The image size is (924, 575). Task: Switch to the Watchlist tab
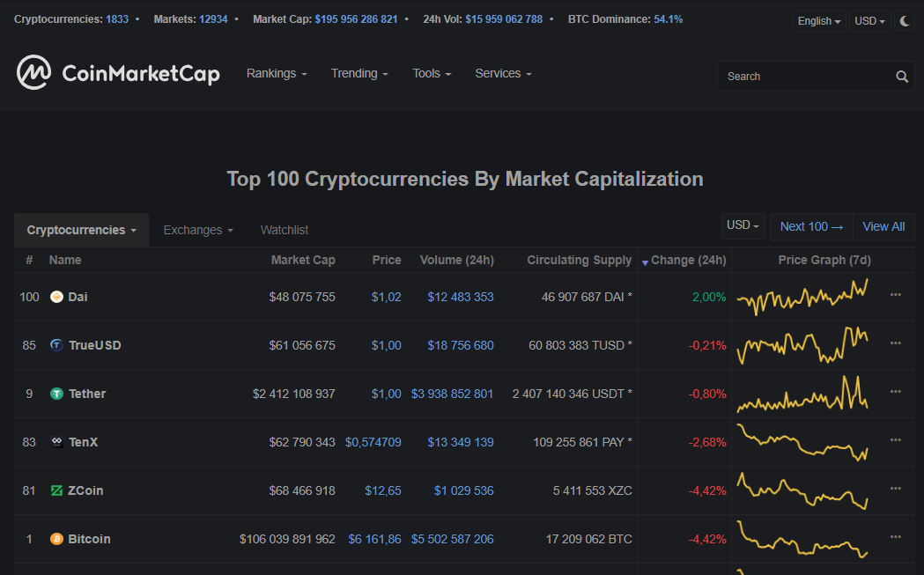(x=285, y=230)
